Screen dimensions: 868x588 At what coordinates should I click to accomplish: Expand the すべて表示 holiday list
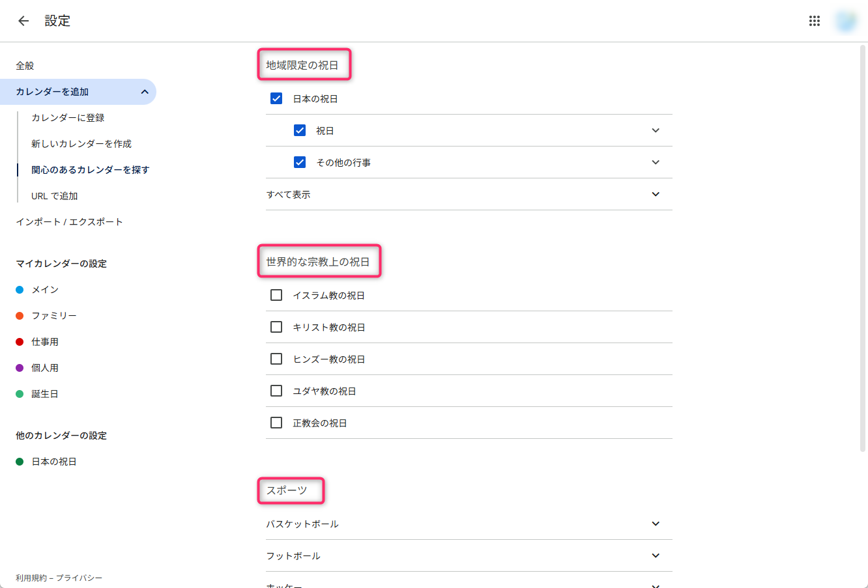point(656,194)
